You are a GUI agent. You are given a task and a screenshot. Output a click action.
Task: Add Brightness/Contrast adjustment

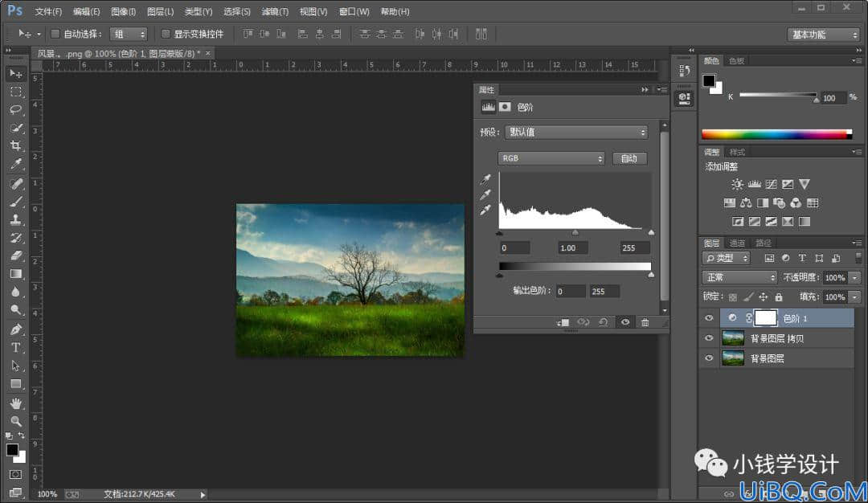(x=737, y=184)
